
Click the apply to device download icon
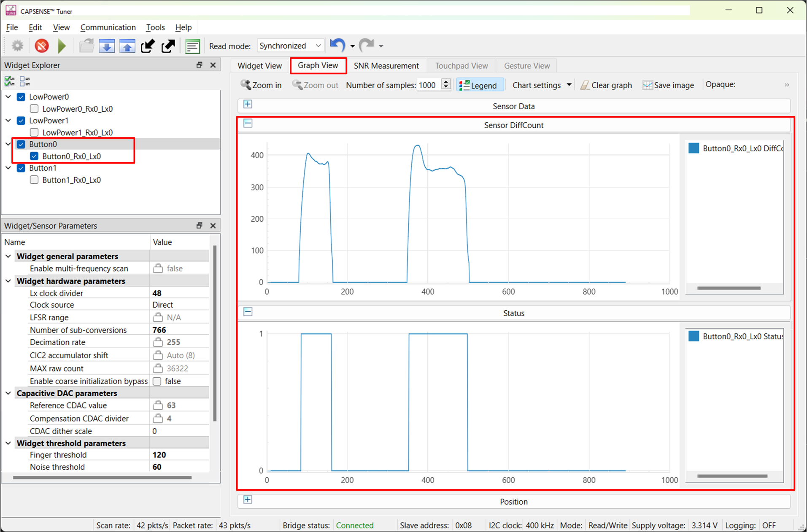point(107,46)
